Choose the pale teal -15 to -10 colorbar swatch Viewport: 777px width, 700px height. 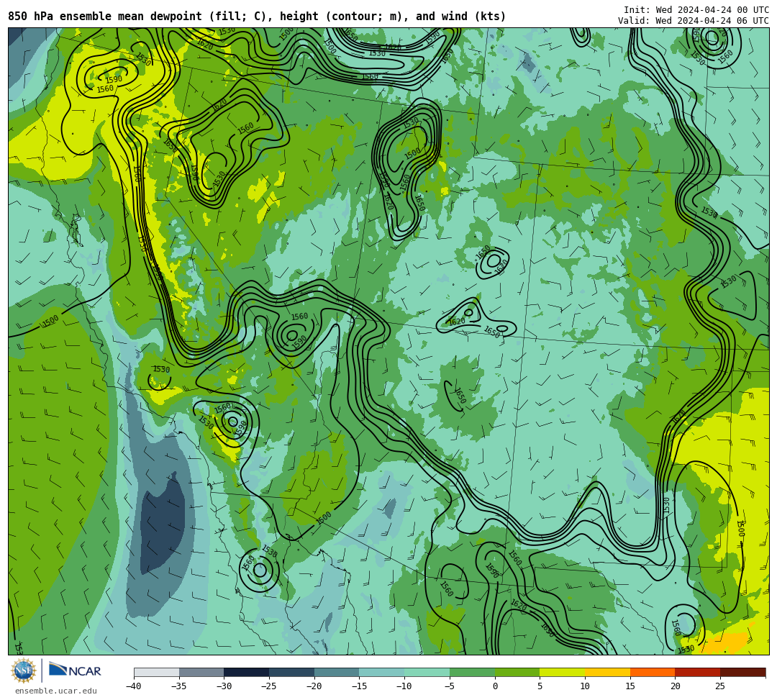tap(382, 672)
